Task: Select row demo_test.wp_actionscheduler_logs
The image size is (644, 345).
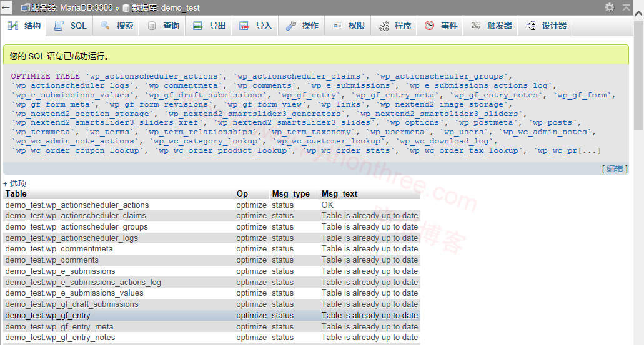Action: [x=212, y=238]
